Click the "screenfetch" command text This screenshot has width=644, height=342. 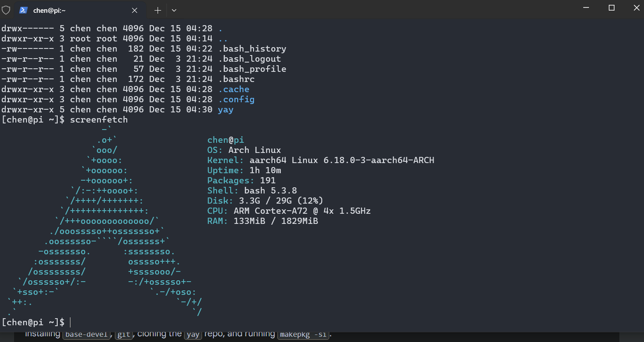[99, 120]
